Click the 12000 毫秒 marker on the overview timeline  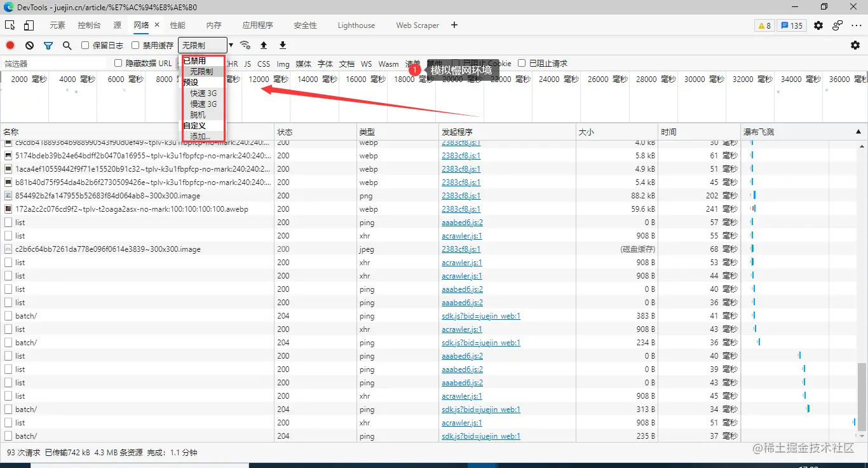[268, 79]
